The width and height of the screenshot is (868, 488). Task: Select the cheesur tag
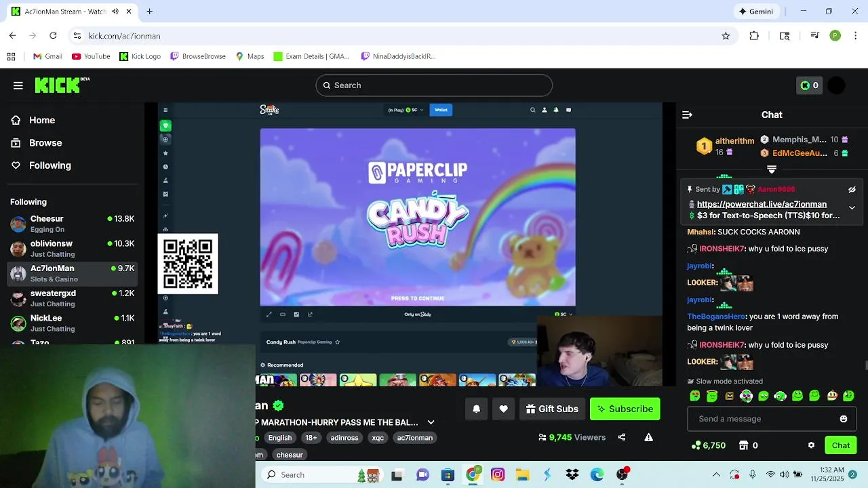tap(290, 455)
